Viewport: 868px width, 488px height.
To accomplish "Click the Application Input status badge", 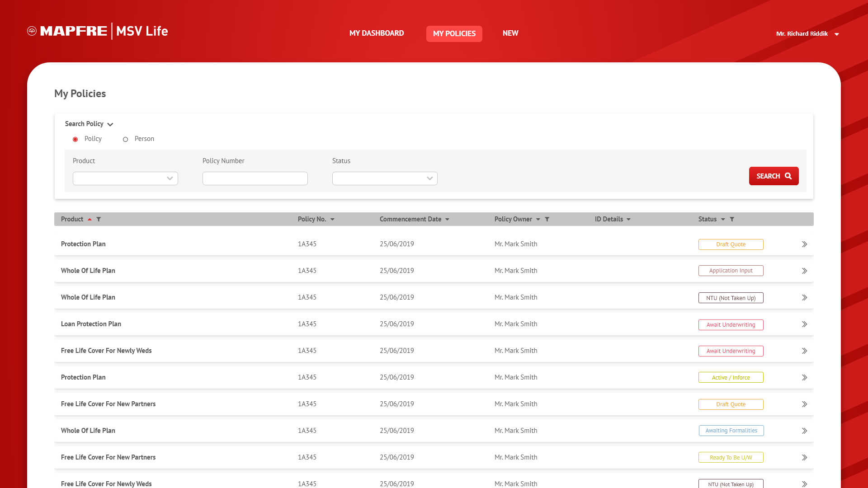I will point(731,271).
